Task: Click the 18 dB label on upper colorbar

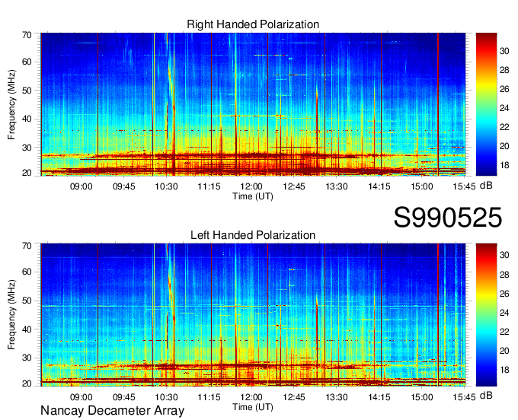Action: pos(504,165)
